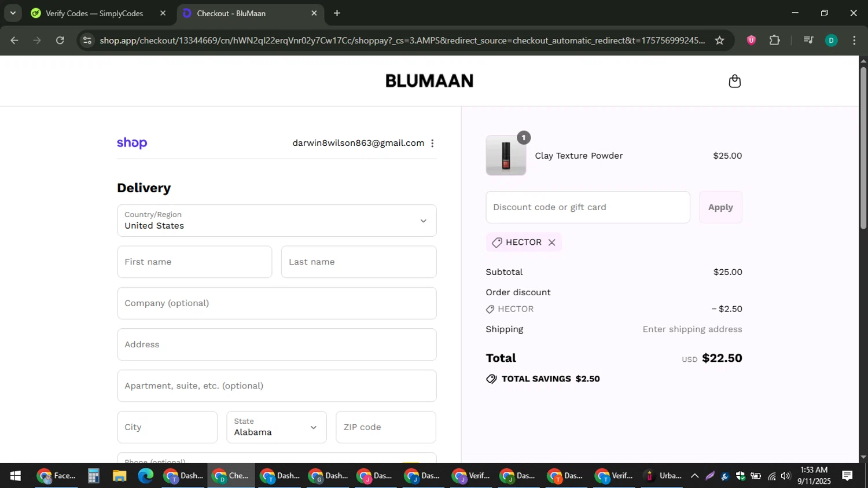Open the Chrome profile D avatar
Viewport: 868px width, 488px height.
click(831, 41)
